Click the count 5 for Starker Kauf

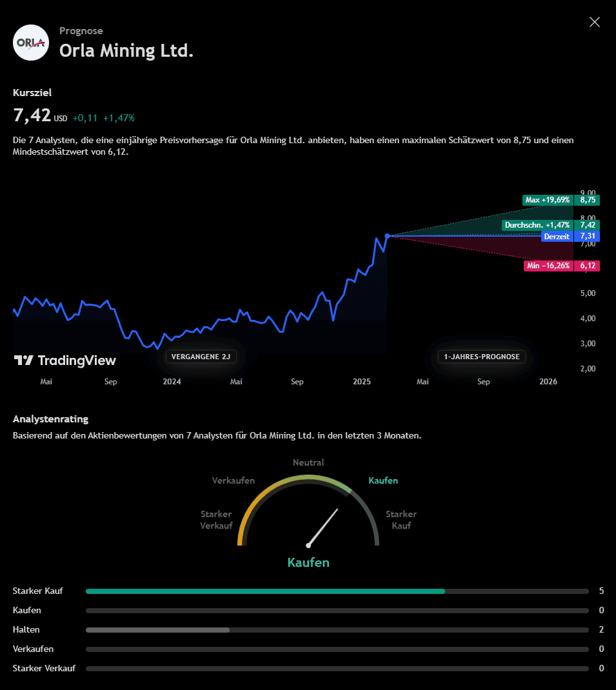pyautogui.click(x=601, y=591)
